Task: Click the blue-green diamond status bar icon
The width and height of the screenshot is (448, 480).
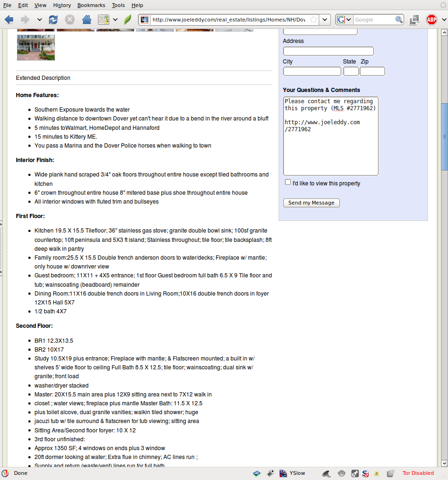Action: click(257, 473)
